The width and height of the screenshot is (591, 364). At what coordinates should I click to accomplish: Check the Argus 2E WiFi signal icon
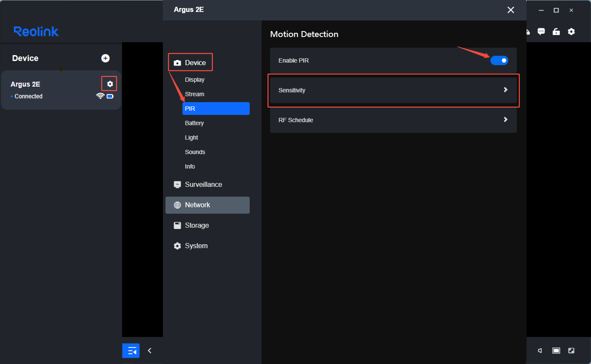click(x=100, y=96)
